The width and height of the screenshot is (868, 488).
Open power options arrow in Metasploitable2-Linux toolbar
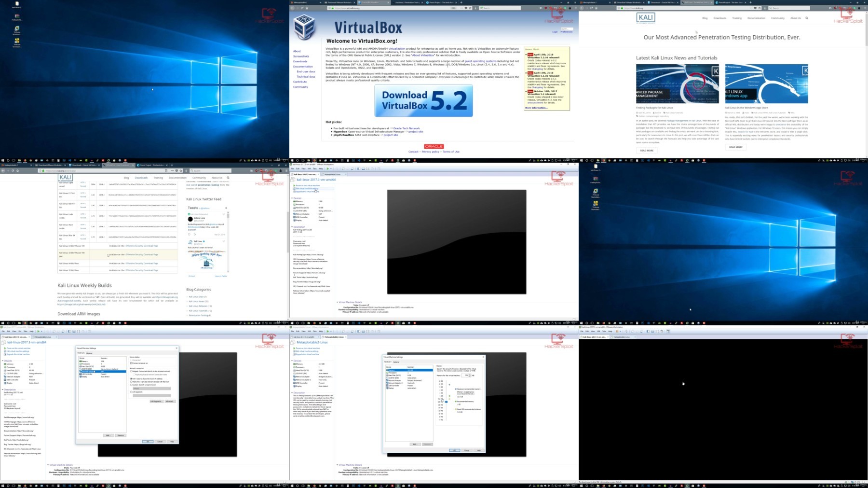click(331, 331)
